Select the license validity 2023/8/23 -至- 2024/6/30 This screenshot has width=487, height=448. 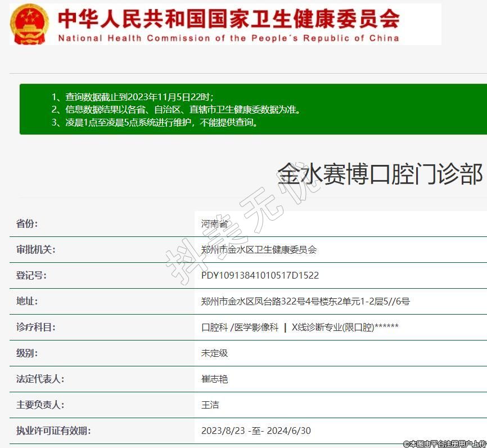point(256,431)
